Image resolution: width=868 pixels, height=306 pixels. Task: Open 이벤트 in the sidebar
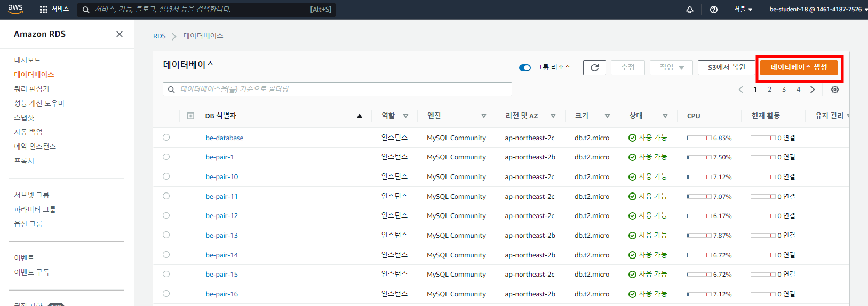pyautogui.click(x=24, y=258)
